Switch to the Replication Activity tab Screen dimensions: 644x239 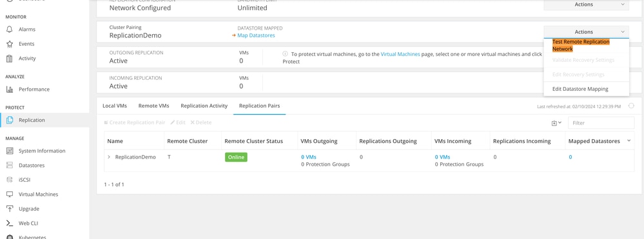(204, 106)
